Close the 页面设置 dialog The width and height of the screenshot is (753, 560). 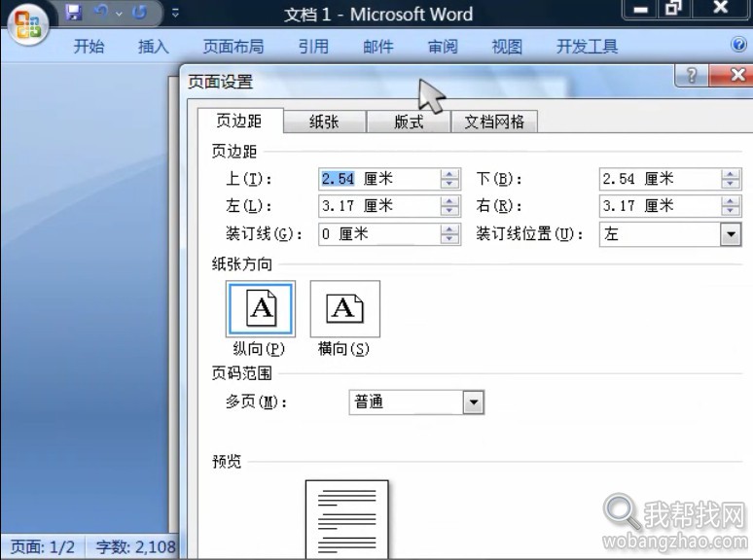click(x=732, y=75)
